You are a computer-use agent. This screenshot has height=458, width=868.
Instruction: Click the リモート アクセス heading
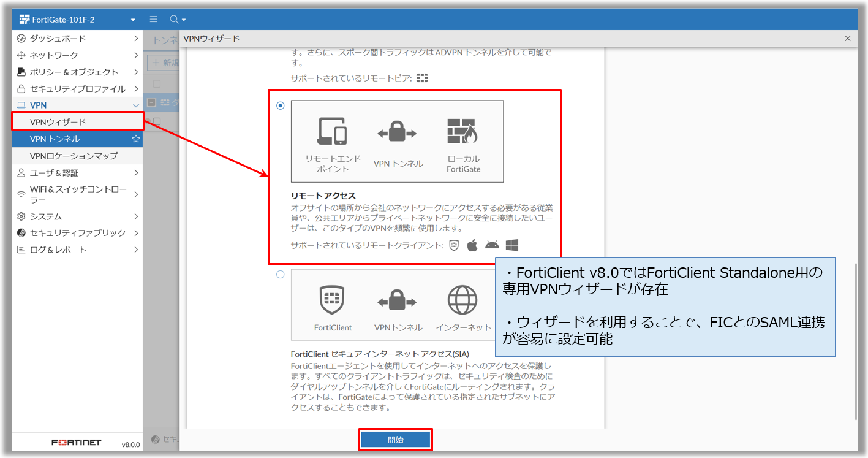323,196
